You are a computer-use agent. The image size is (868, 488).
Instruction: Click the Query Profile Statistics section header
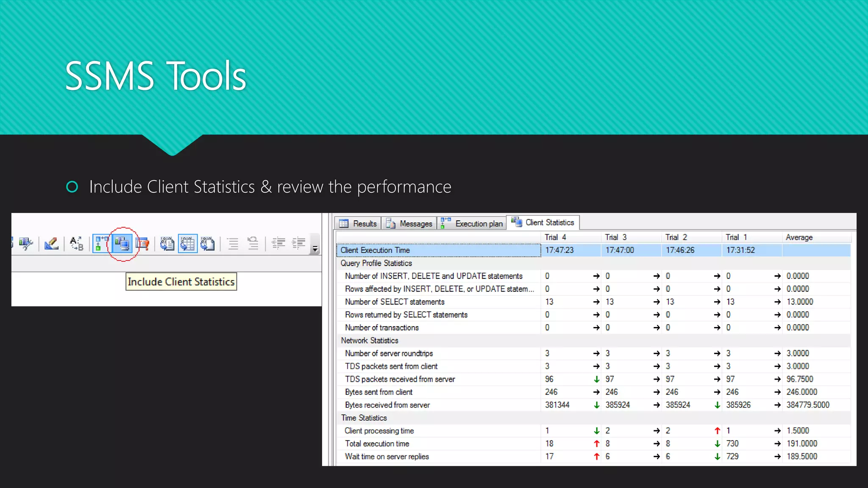pyautogui.click(x=376, y=263)
